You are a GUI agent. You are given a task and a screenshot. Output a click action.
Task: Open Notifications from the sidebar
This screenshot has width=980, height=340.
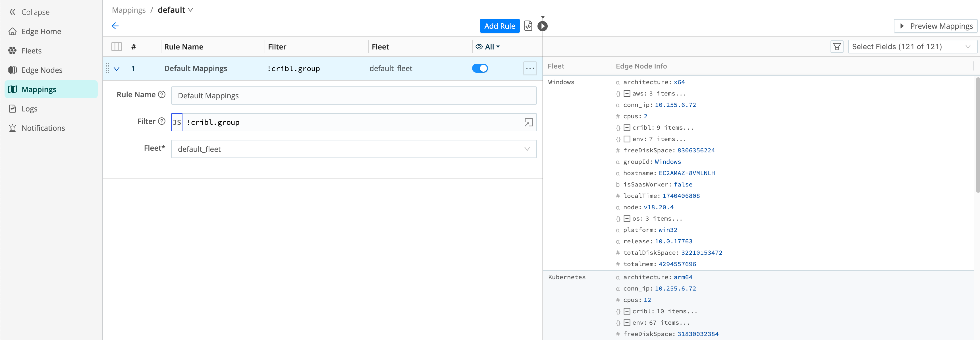click(x=43, y=128)
